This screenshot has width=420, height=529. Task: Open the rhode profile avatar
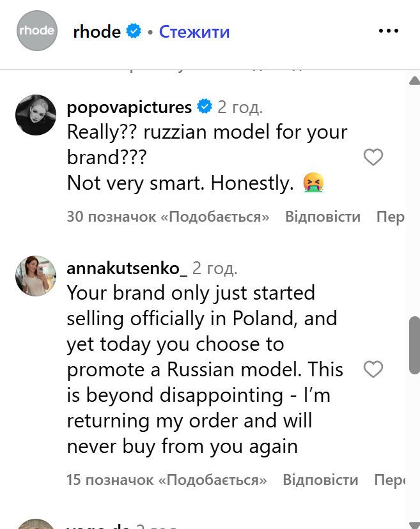coord(36,30)
